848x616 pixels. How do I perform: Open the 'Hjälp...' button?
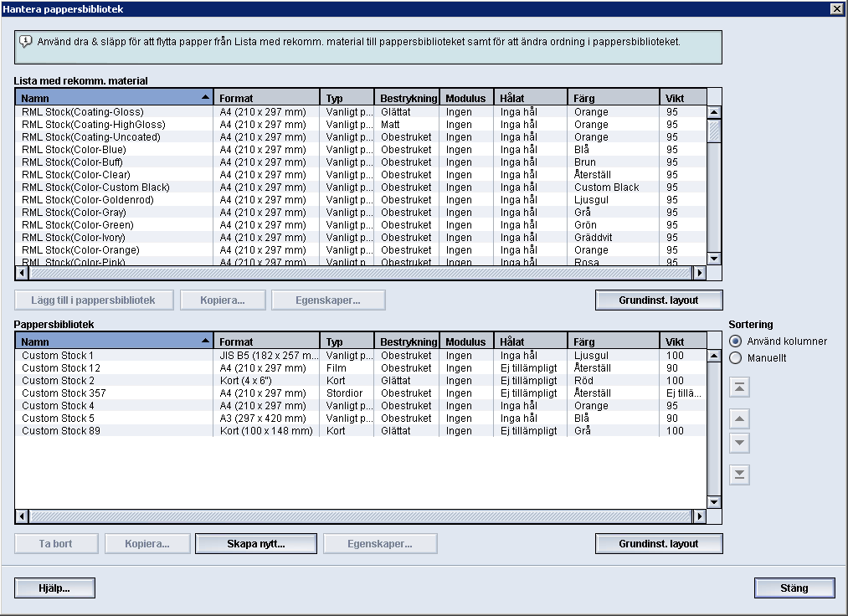pyautogui.click(x=54, y=588)
